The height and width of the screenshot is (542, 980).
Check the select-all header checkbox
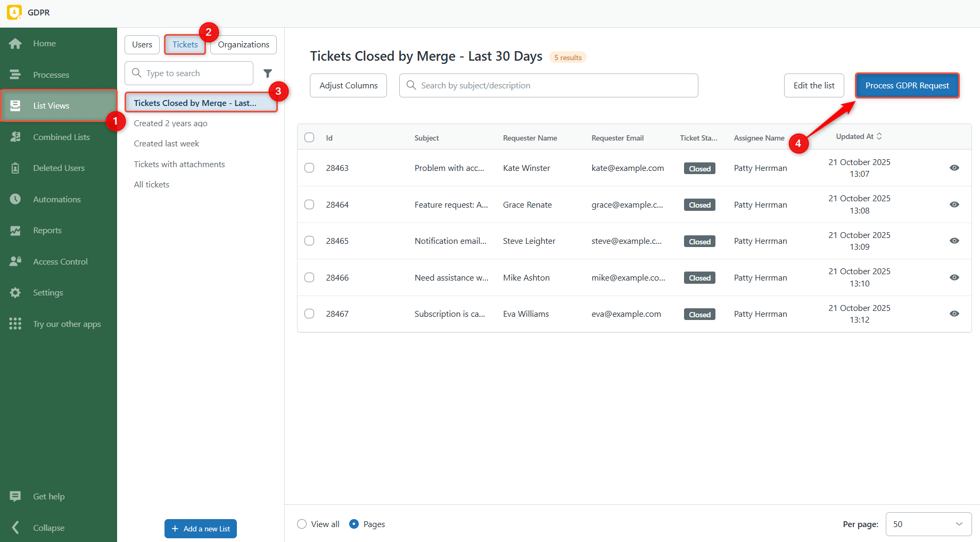[x=309, y=137]
